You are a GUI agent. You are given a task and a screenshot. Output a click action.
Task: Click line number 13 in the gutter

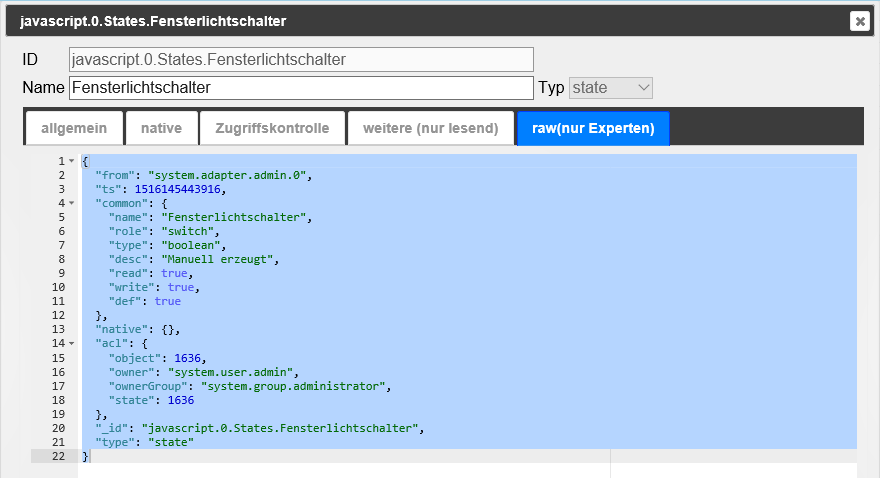click(x=57, y=329)
